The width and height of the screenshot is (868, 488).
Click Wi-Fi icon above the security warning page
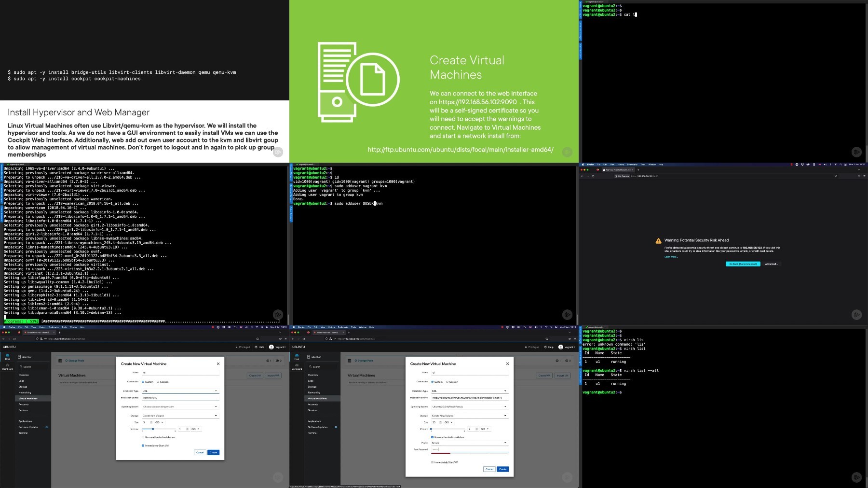835,165
